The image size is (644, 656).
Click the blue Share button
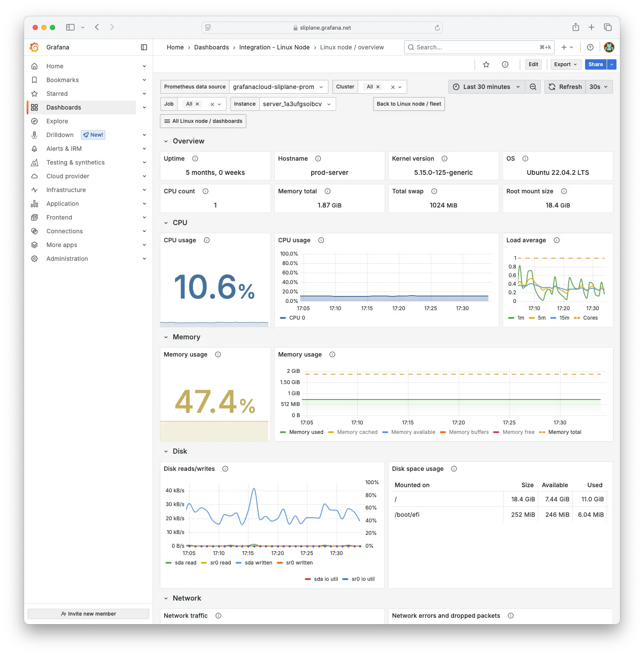tap(595, 64)
